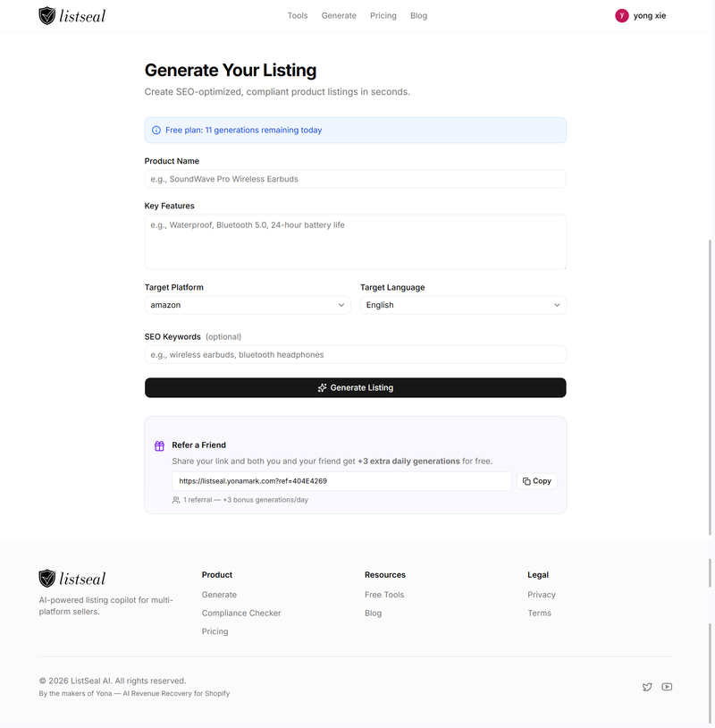Click the referral people icon
The image size is (715, 728).
click(176, 500)
